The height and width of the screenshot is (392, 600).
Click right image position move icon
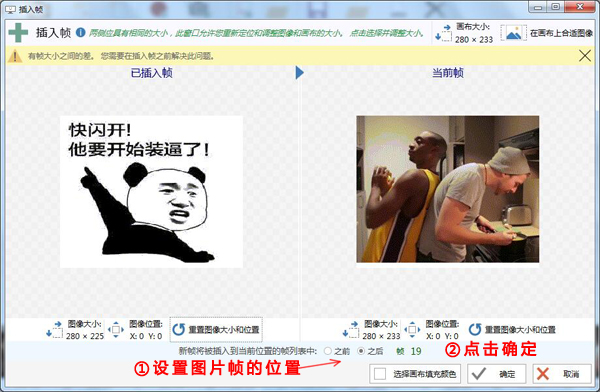[x=412, y=330]
